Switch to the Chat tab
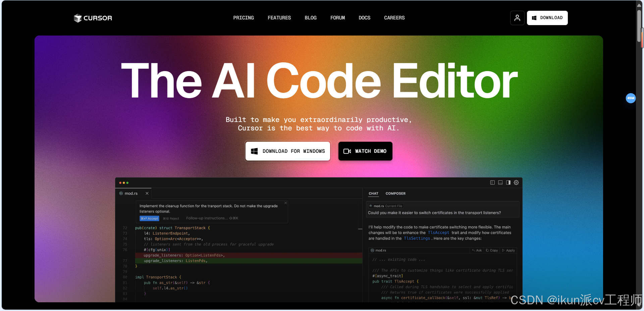644x311 pixels. coord(373,193)
